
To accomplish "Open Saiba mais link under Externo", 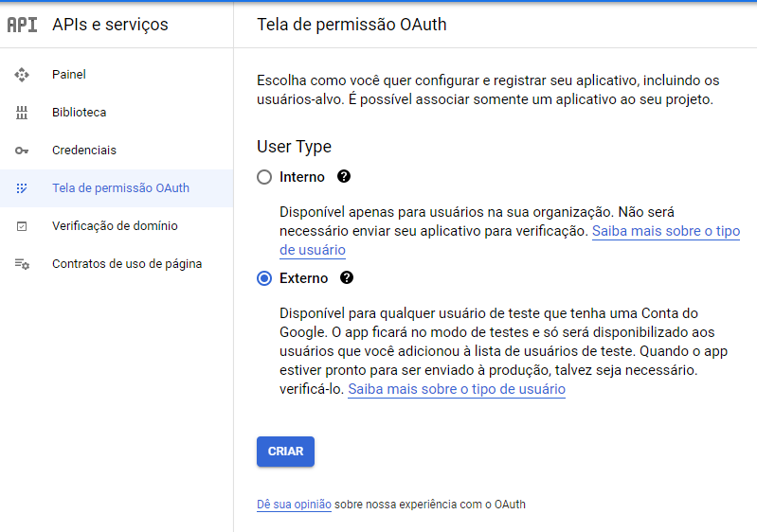I will (x=457, y=389).
